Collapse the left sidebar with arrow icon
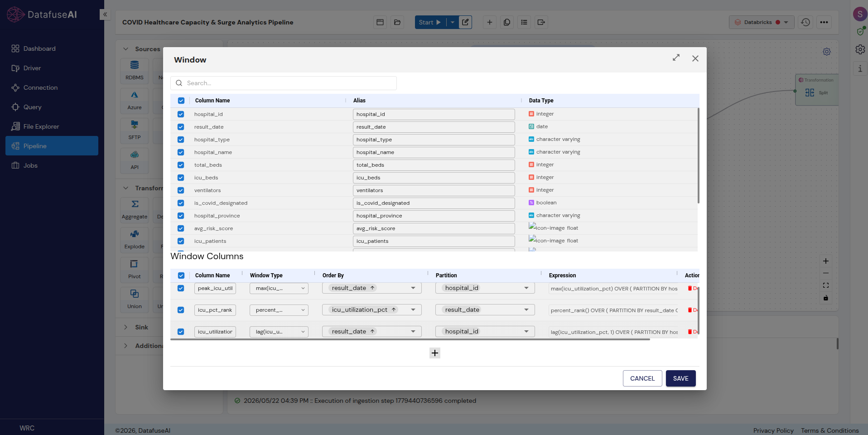The height and width of the screenshot is (435, 868). pyautogui.click(x=105, y=14)
